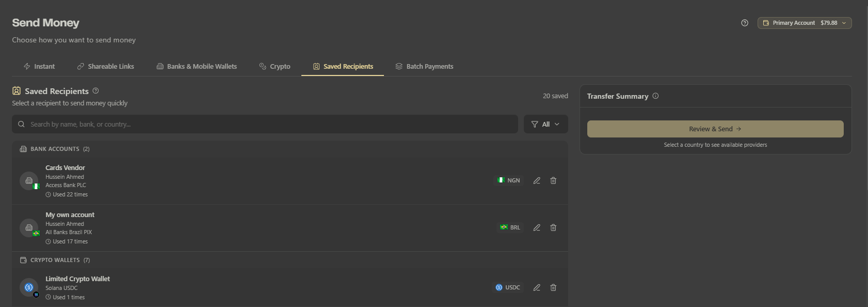The image size is (868, 307).
Task: Delete the Cards Vendor recipient
Action: 553,180
